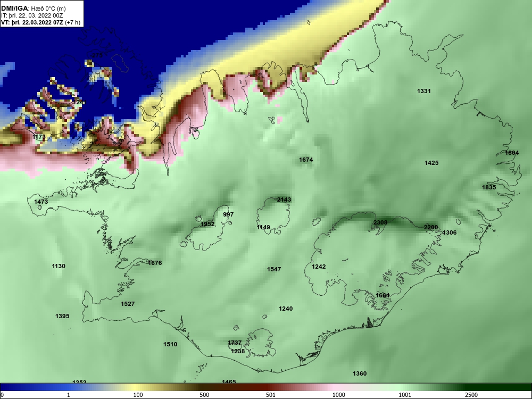Image resolution: width=532 pixels, height=399 pixels.
Task: Click the yellow section of legend color bar
Action: point(136,387)
